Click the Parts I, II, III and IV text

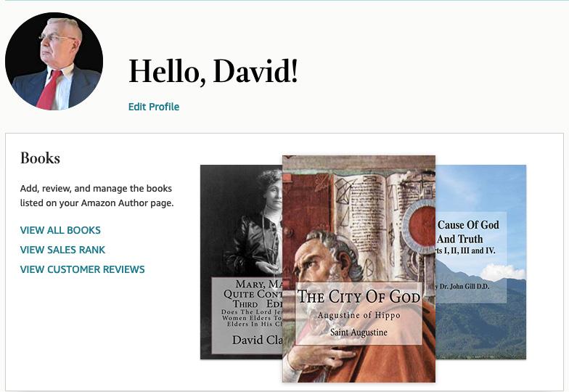[x=466, y=250]
